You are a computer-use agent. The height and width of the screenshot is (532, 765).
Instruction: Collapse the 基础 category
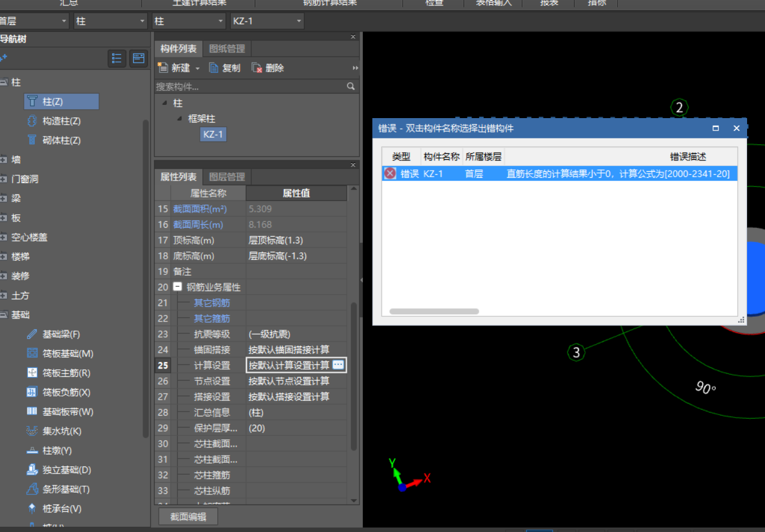4,315
